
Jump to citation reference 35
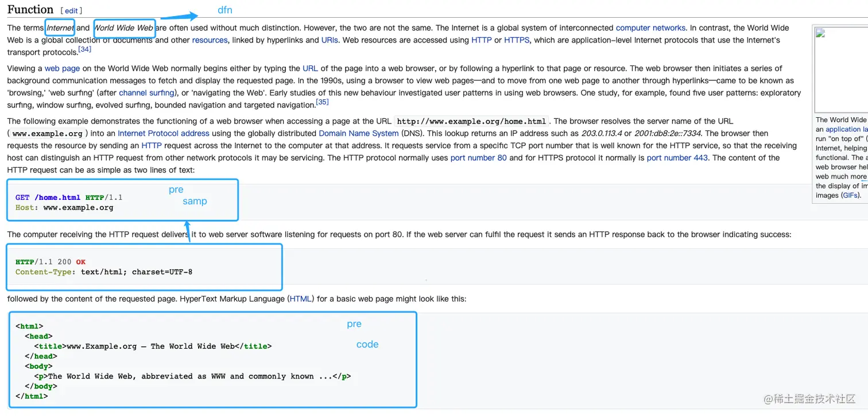[x=322, y=102]
